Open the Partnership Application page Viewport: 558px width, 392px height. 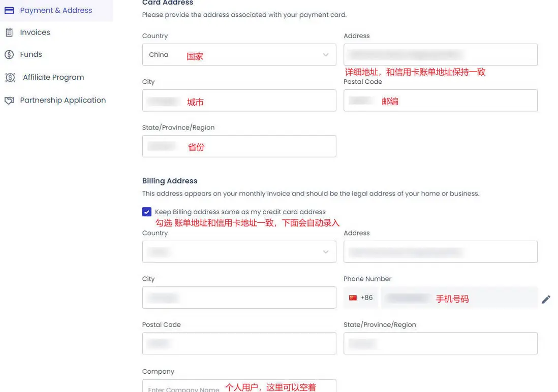(x=64, y=100)
